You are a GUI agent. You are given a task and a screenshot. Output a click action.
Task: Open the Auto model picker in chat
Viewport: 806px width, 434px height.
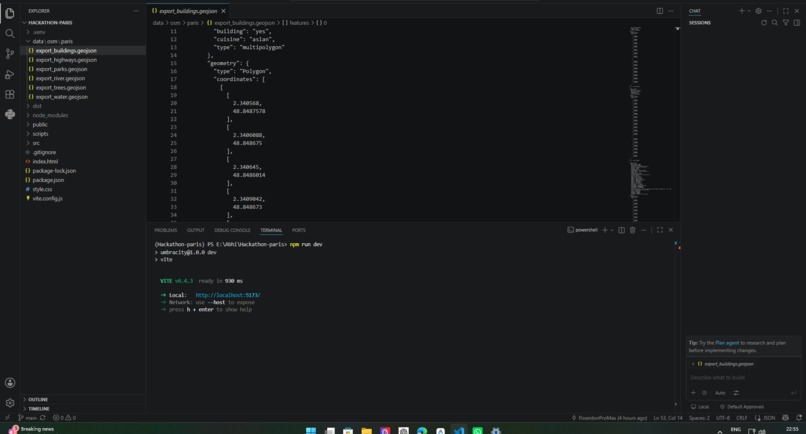point(720,393)
